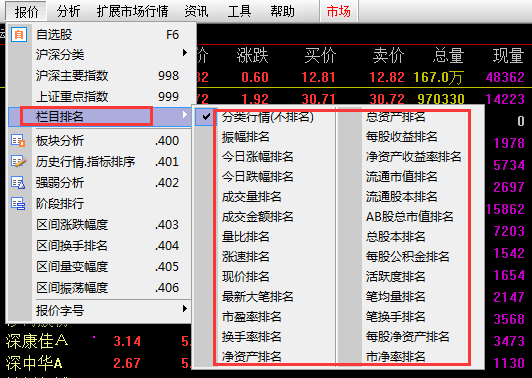Click the 阶段排行 icon

18,204
